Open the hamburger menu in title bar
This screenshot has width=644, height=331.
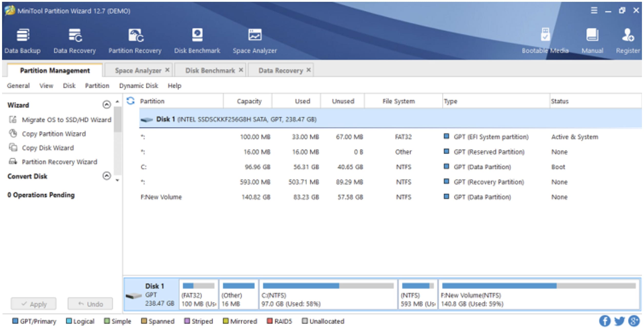tap(594, 11)
